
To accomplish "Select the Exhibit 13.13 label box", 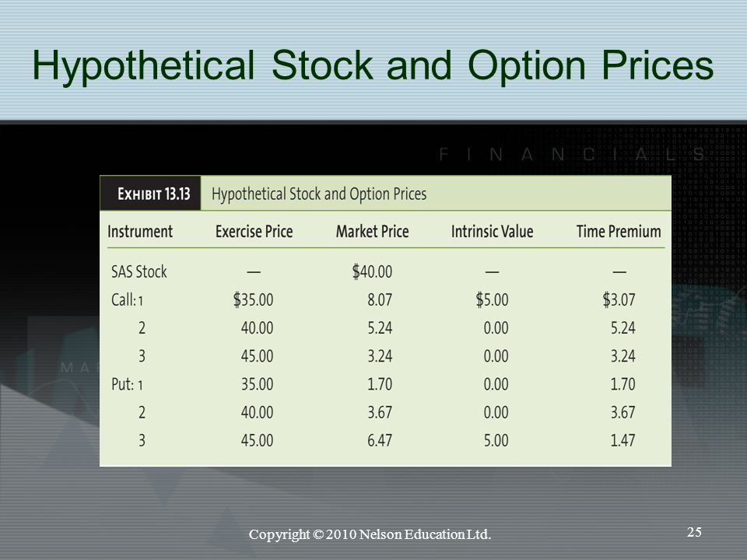I will coord(150,194).
